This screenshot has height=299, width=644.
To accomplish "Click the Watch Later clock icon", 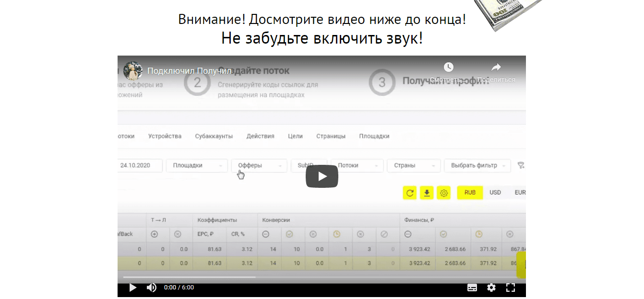I will pyautogui.click(x=448, y=67).
